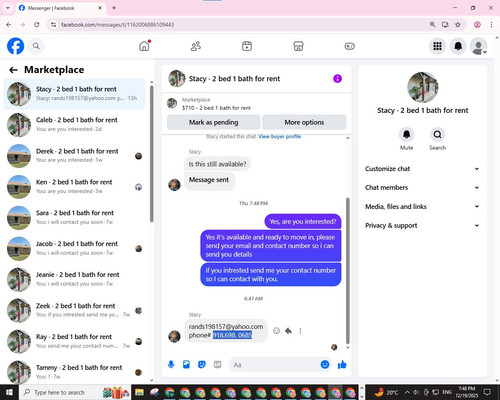Open Ray conversation

tap(74, 342)
